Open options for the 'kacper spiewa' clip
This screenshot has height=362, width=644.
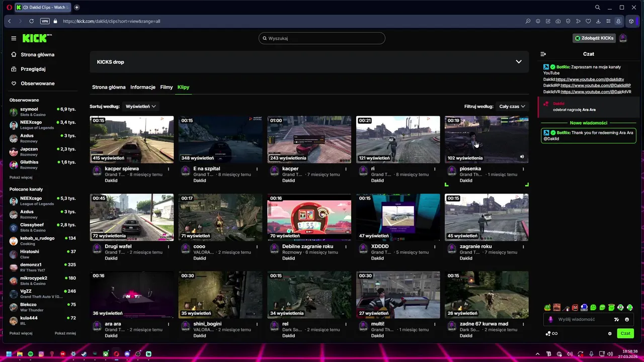168,169
